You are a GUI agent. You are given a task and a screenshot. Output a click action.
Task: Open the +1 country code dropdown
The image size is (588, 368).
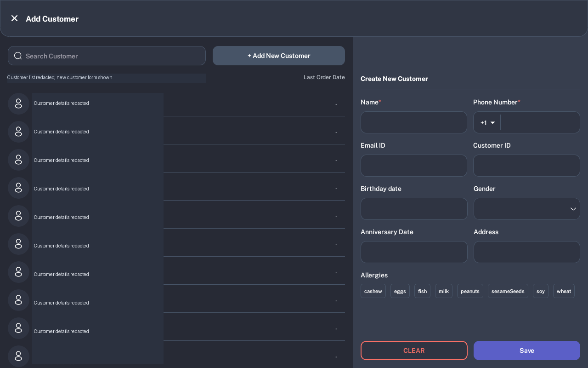click(x=487, y=122)
